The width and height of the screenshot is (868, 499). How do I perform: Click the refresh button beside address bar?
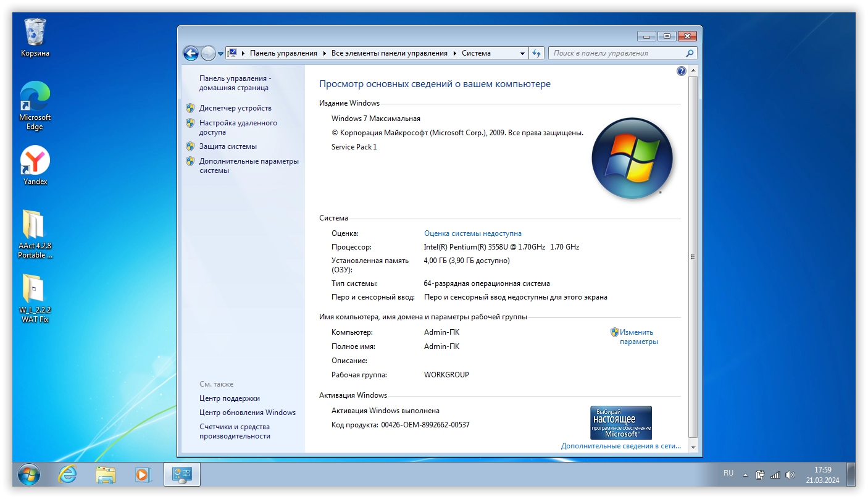coord(536,53)
